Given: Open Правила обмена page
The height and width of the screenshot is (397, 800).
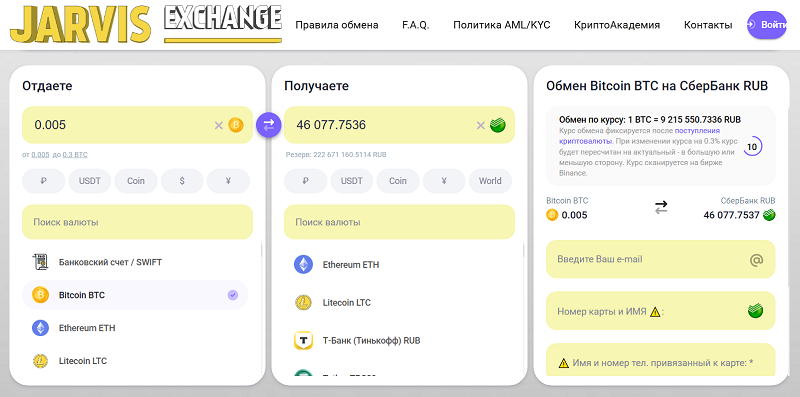Looking at the screenshot, I should (337, 24).
